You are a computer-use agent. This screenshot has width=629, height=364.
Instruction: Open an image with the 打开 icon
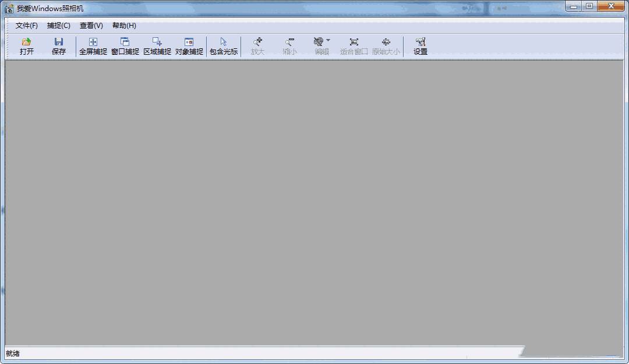[x=26, y=47]
